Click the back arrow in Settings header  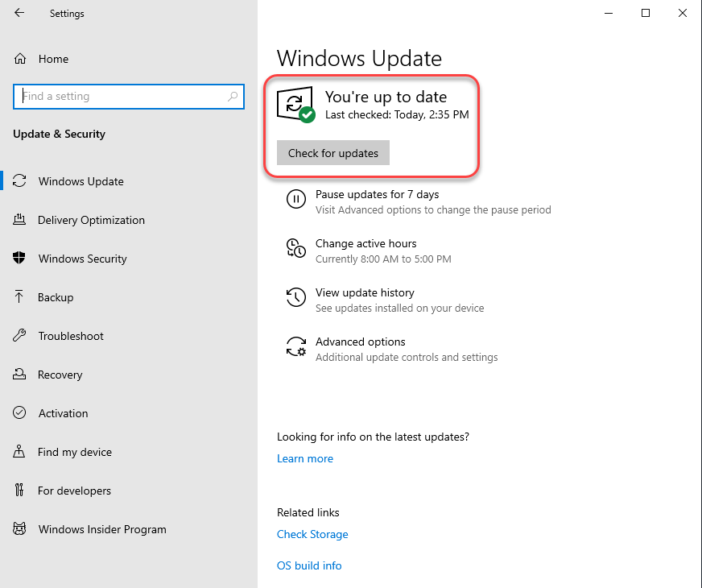point(19,14)
